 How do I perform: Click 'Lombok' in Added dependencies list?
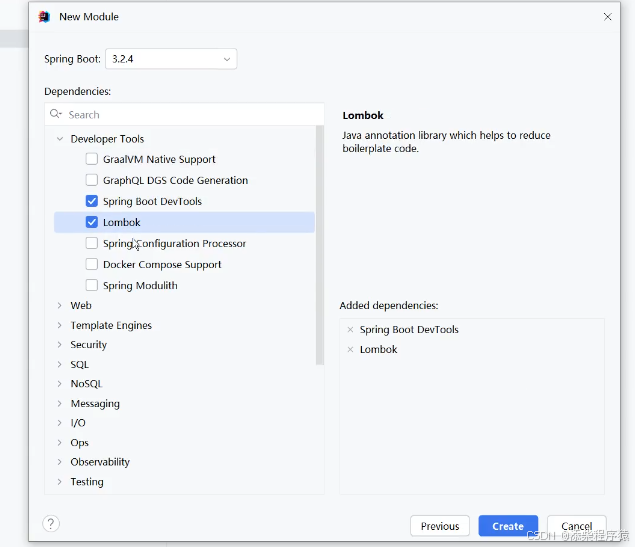pyautogui.click(x=379, y=349)
